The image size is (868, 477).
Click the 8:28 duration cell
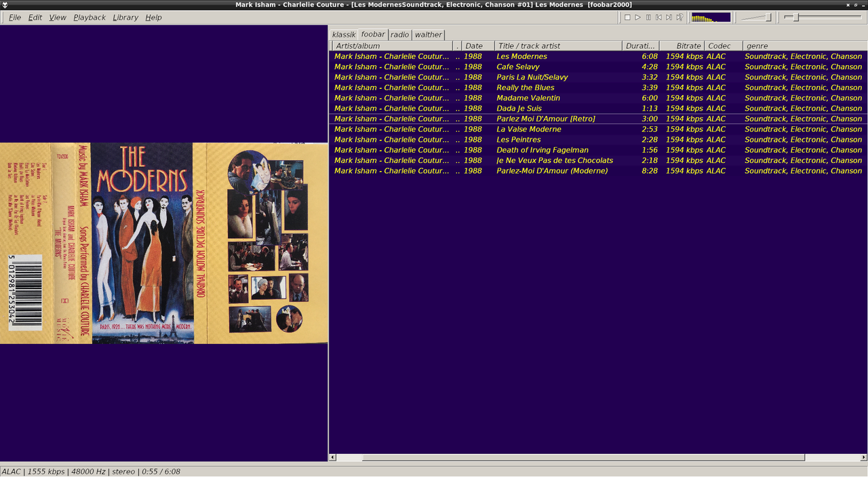click(x=649, y=171)
